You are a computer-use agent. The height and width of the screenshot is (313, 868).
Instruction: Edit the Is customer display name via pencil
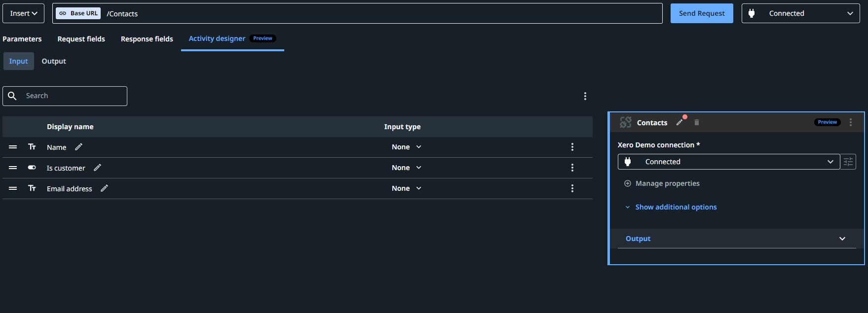pyautogui.click(x=97, y=168)
